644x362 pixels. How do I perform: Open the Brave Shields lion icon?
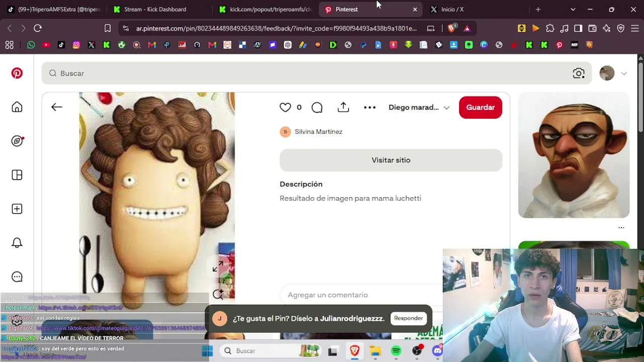tap(451, 29)
